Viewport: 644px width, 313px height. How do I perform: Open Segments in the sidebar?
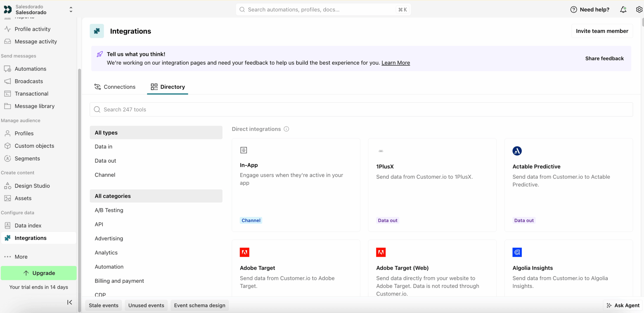[x=27, y=158]
